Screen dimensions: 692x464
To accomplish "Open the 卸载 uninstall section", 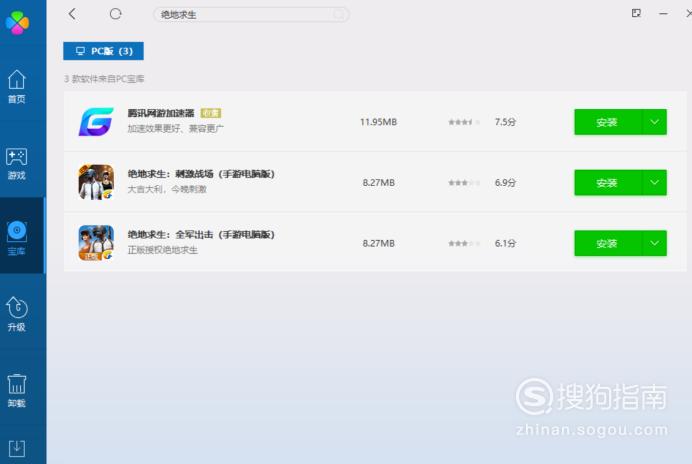I will (17, 391).
